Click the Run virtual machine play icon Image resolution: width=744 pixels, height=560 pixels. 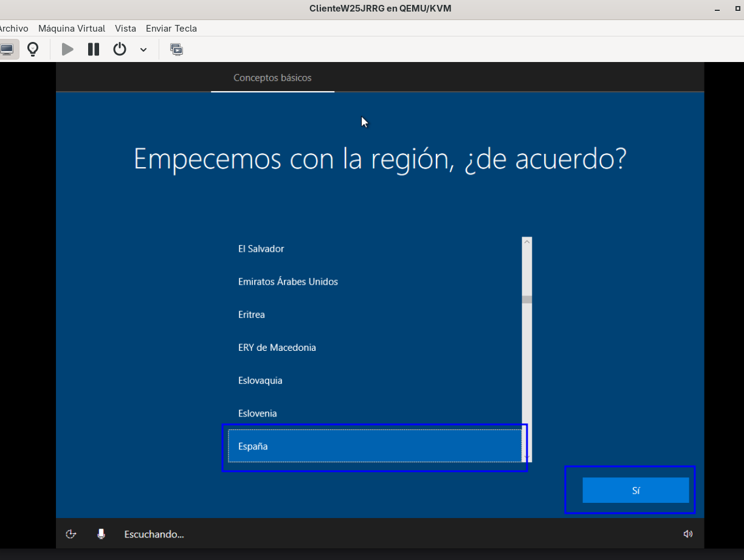[x=67, y=49]
